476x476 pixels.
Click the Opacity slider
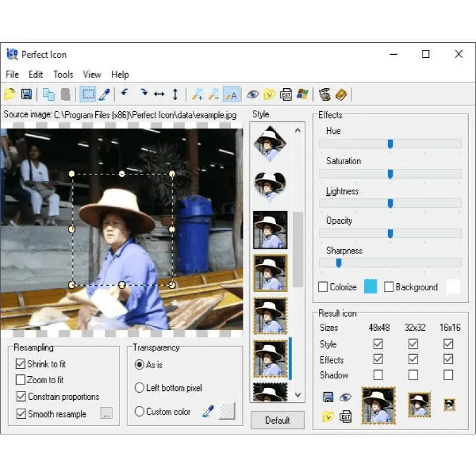pyautogui.click(x=390, y=233)
